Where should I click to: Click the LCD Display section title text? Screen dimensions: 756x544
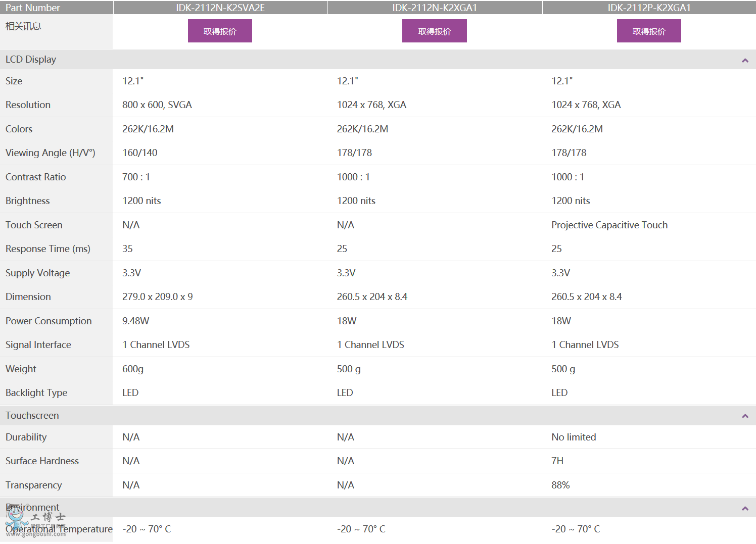coord(31,60)
